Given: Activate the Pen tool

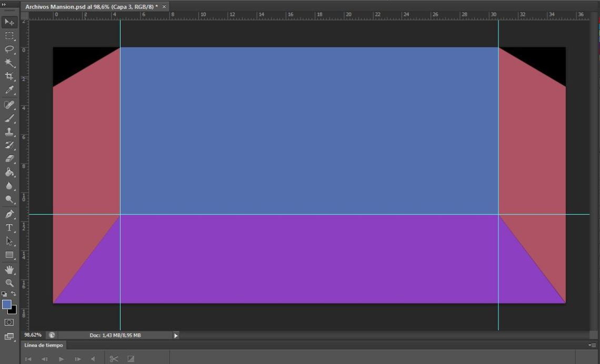Looking at the screenshot, I should pyautogui.click(x=9, y=214).
